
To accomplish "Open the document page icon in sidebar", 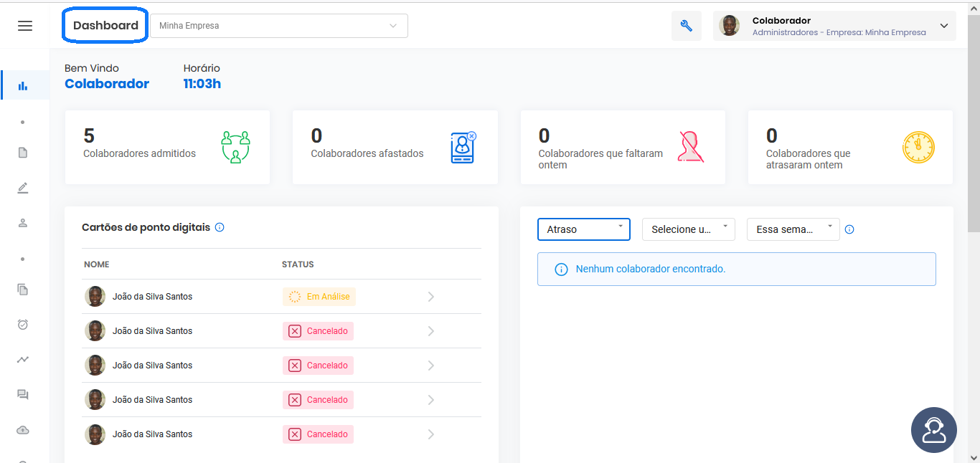I will click(x=23, y=153).
